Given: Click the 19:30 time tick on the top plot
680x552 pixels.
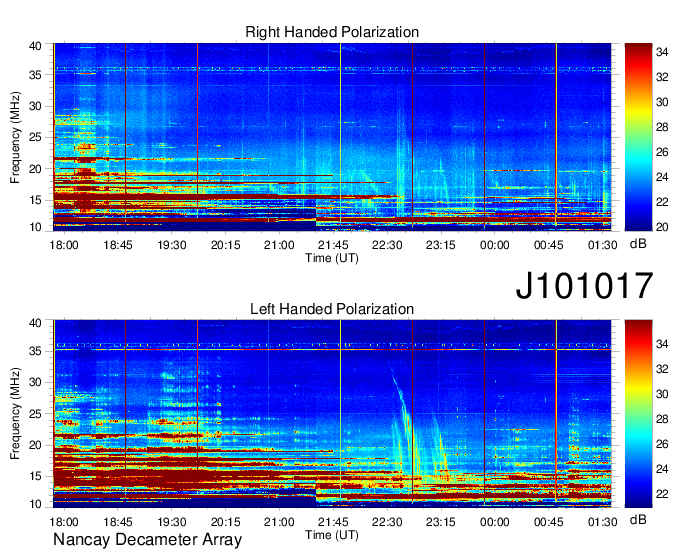Looking at the screenshot, I should click(x=172, y=245).
